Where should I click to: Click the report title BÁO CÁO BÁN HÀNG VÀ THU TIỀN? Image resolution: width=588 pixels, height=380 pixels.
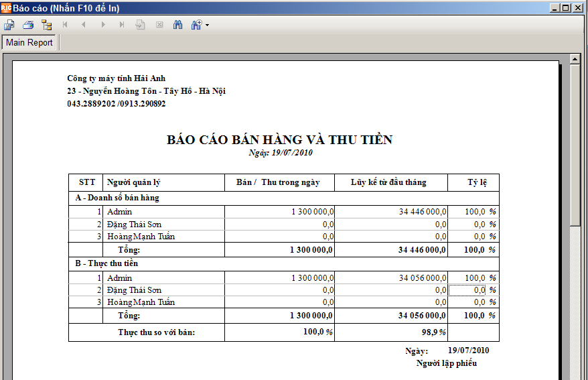pyautogui.click(x=279, y=139)
